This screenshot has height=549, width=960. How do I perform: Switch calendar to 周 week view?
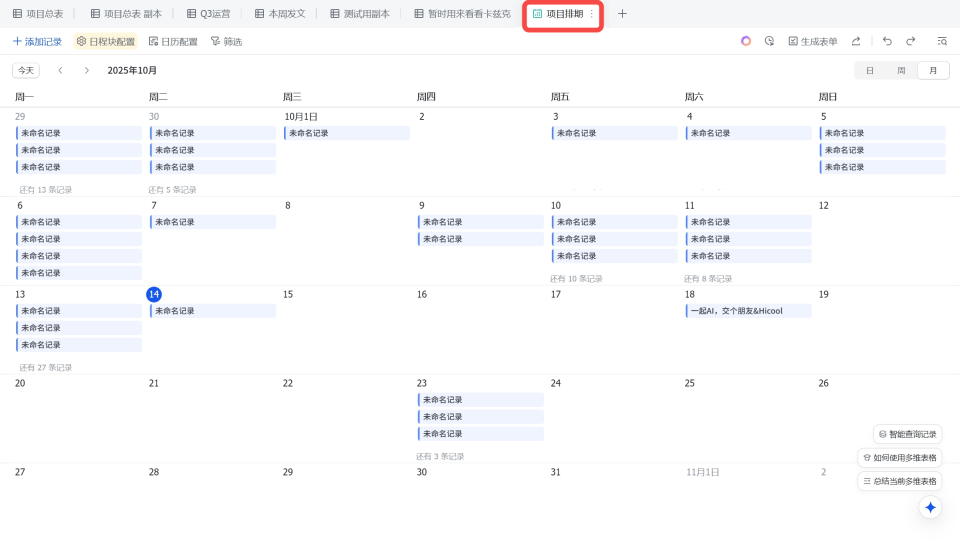[901, 70]
